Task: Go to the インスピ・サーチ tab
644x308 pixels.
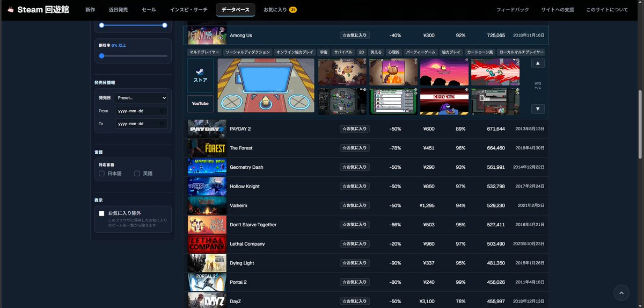Action: [188, 10]
